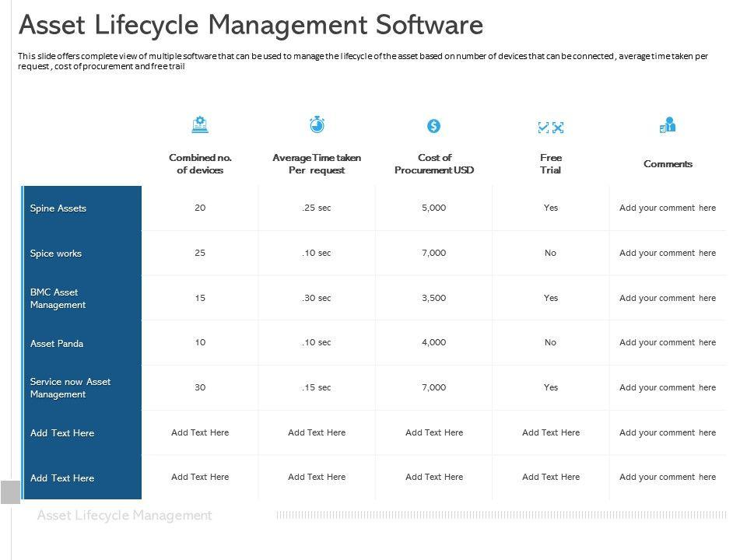Click the Asset Panda row label
747x560 pixels.
point(57,343)
